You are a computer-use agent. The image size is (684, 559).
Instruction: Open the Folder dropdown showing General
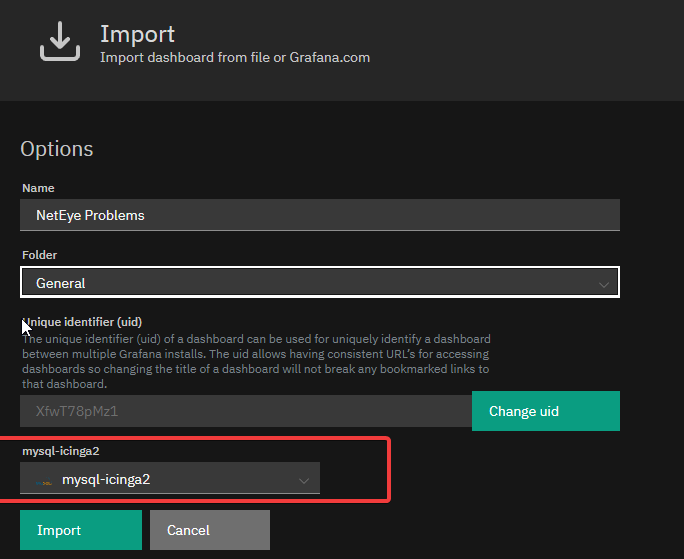click(x=320, y=283)
